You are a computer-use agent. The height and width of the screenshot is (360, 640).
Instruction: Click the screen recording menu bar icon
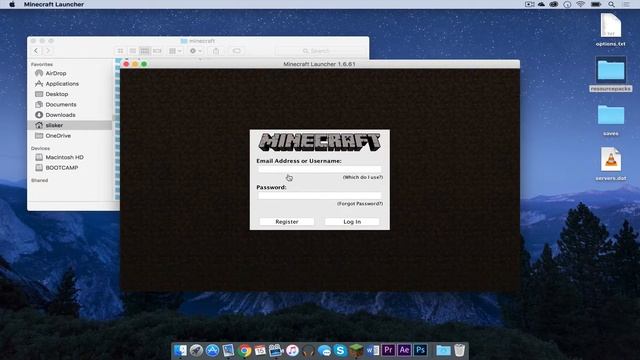tap(529, 4)
